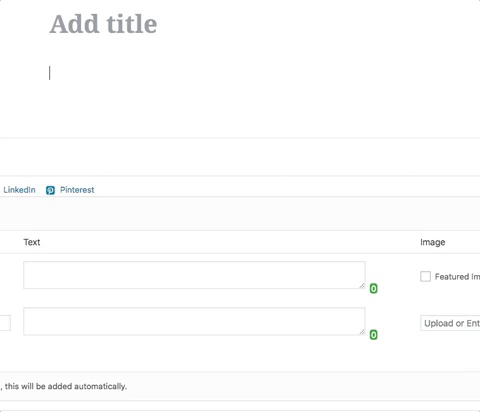This screenshot has height=412, width=480.
Task: Click into the Add title field
Action: [x=103, y=24]
